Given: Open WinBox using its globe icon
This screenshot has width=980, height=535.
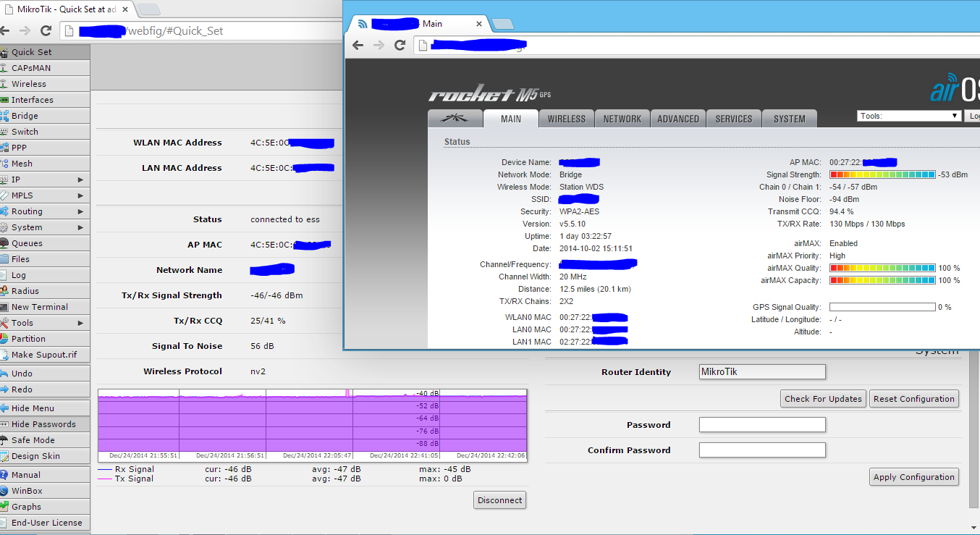Looking at the screenshot, I should (4, 491).
